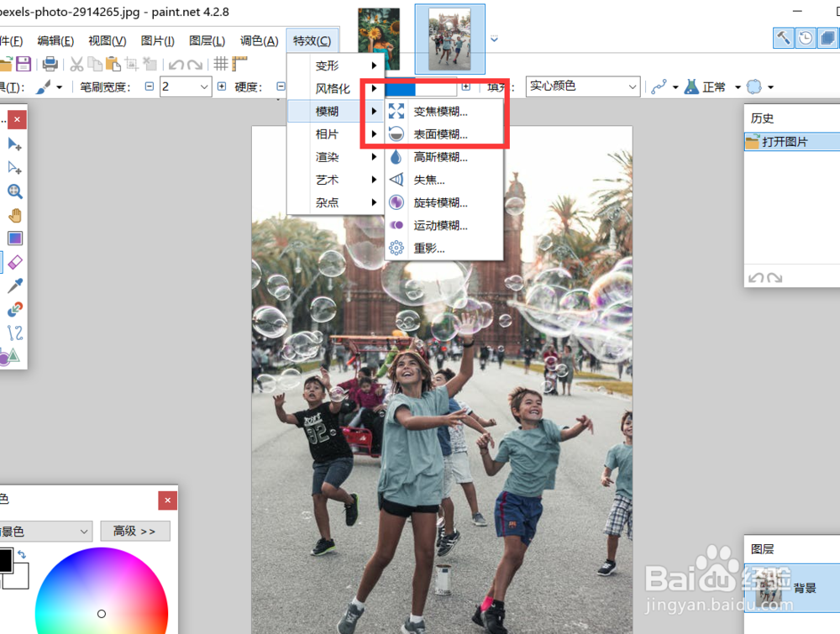Click the Save floppy disk icon
This screenshot has height=634, width=840.
click(23, 64)
